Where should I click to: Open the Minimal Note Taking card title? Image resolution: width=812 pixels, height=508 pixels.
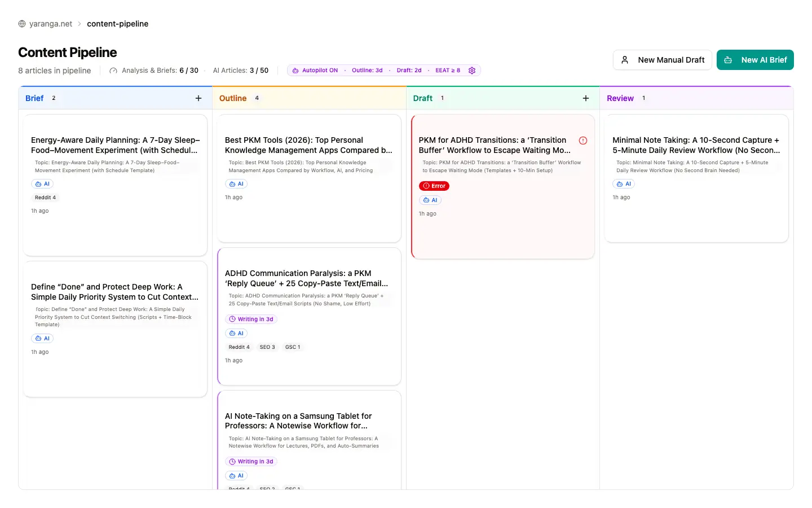[696, 145]
